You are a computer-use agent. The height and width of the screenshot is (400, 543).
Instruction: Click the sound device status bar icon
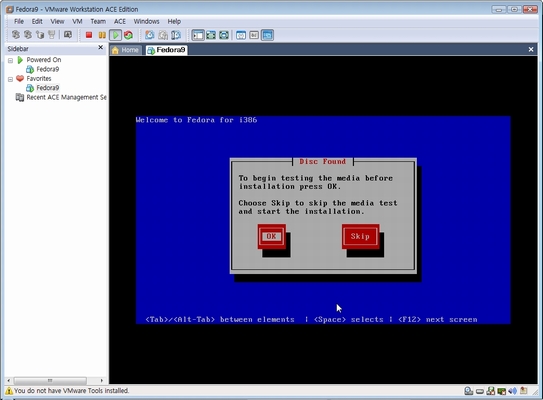pyautogui.click(x=513, y=391)
